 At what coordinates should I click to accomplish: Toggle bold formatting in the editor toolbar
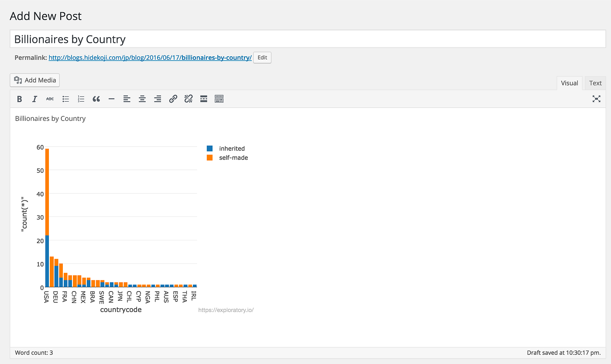[x=19, y=99]
